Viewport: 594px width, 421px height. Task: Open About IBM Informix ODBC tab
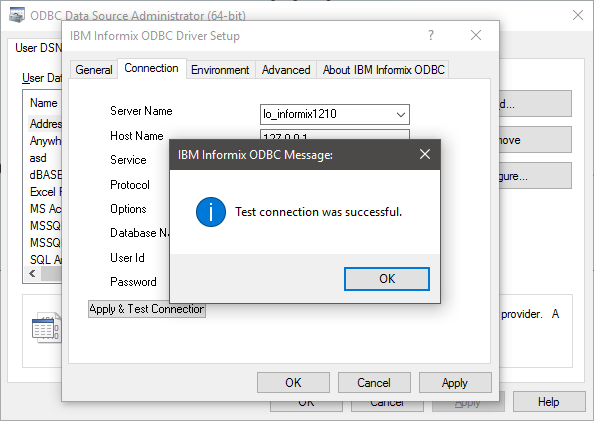[383, 70]
